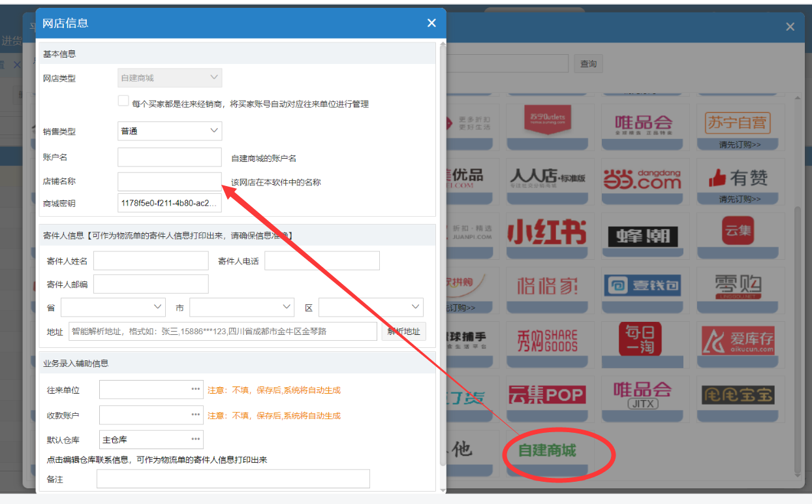Expand the 市 city dropdown
812x504 pixels.
[x=242, y=307]
